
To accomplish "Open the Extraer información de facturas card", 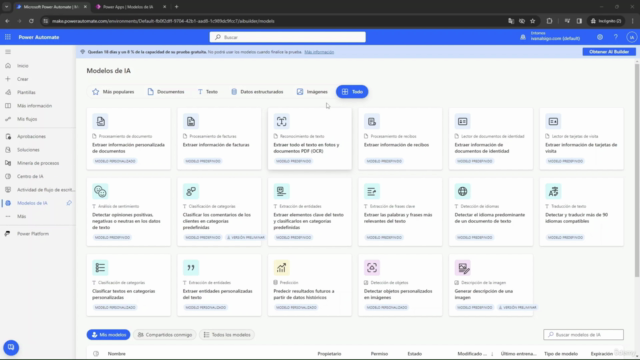I will (219, 139).
